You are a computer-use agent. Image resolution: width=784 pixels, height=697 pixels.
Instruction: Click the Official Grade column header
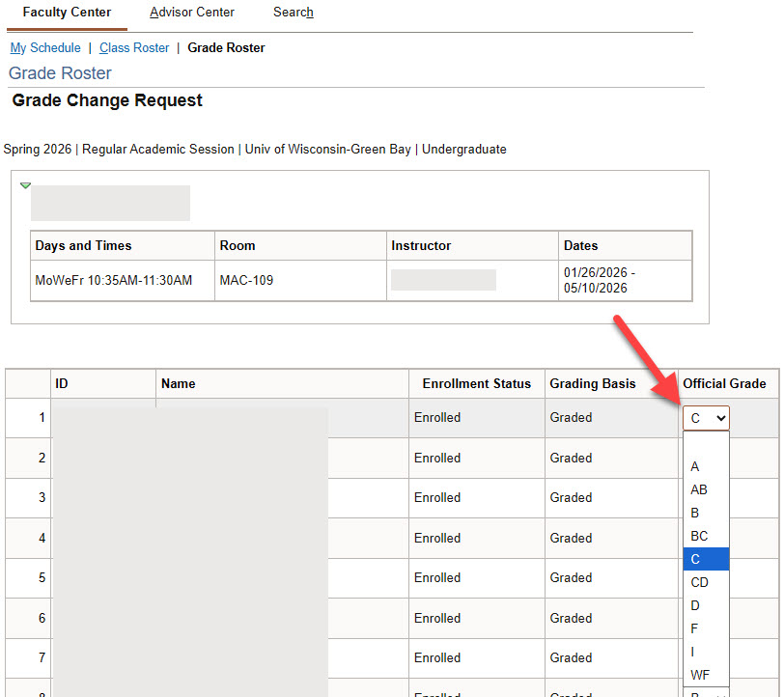(728, 383)
